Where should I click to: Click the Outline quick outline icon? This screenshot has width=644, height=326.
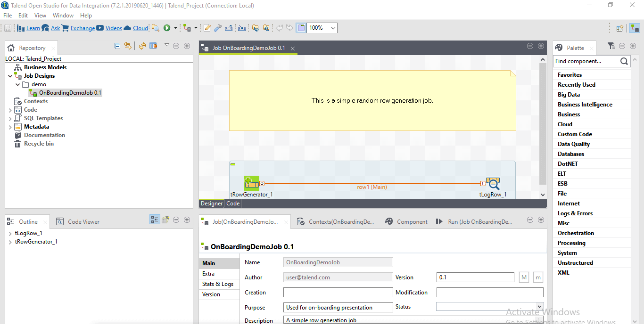click(155, 219)
